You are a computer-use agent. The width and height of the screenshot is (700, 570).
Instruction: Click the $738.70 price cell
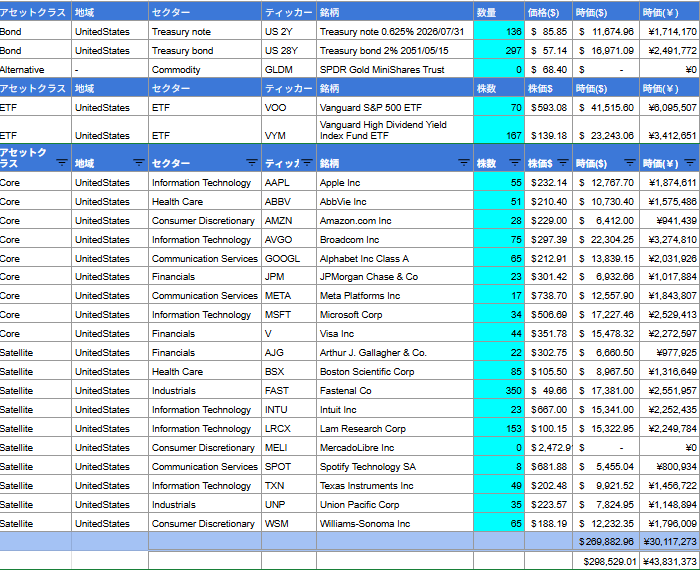click(548, 295)
